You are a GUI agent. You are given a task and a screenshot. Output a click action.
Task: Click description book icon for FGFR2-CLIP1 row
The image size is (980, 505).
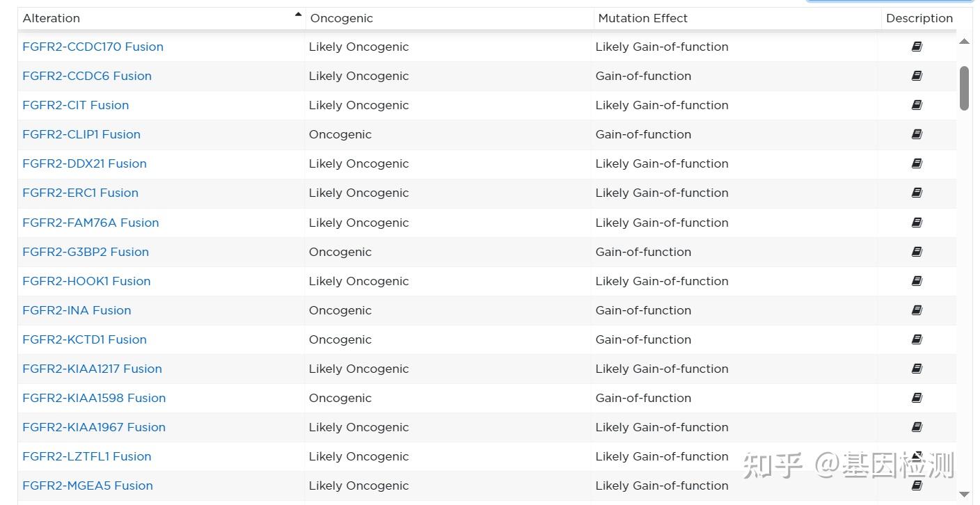coord(917,134)
